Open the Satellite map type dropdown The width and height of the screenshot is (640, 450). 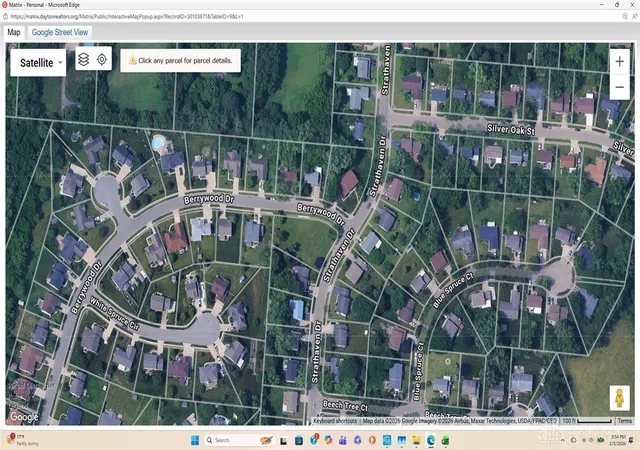tap(38, 62)
